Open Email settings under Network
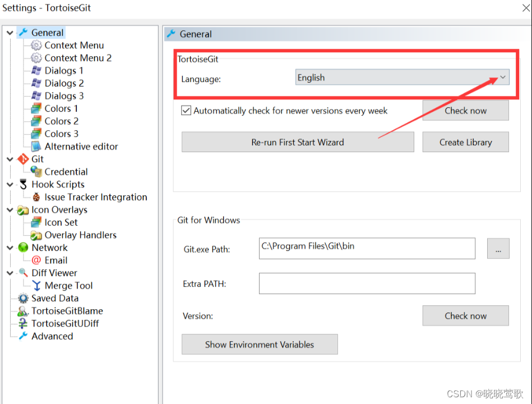 point(56,260)
